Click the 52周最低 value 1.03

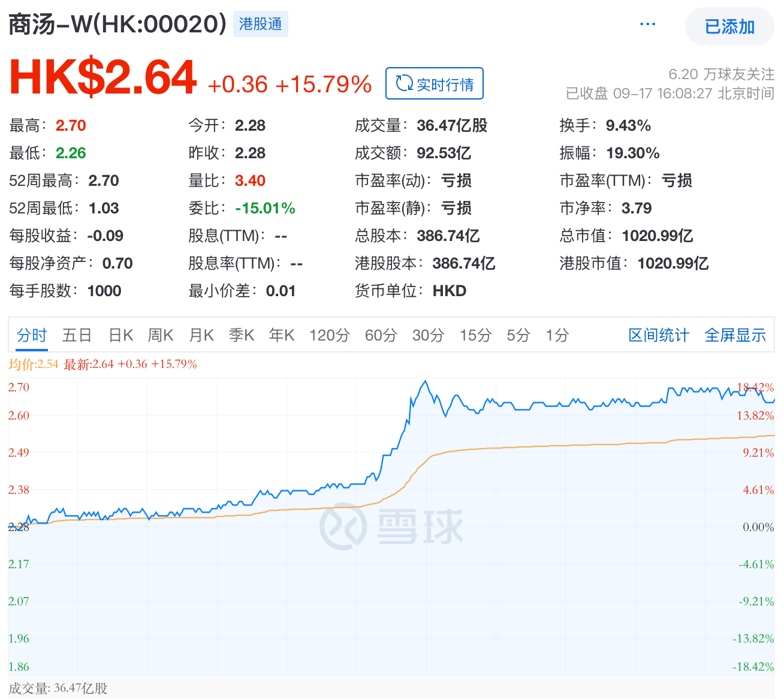pos(104,208)
